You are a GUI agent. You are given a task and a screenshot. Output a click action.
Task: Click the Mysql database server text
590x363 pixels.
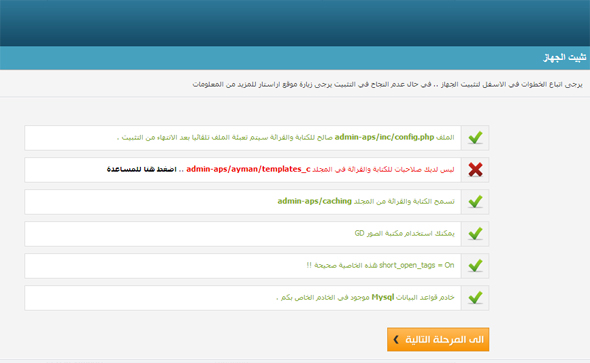pos(365,298)
